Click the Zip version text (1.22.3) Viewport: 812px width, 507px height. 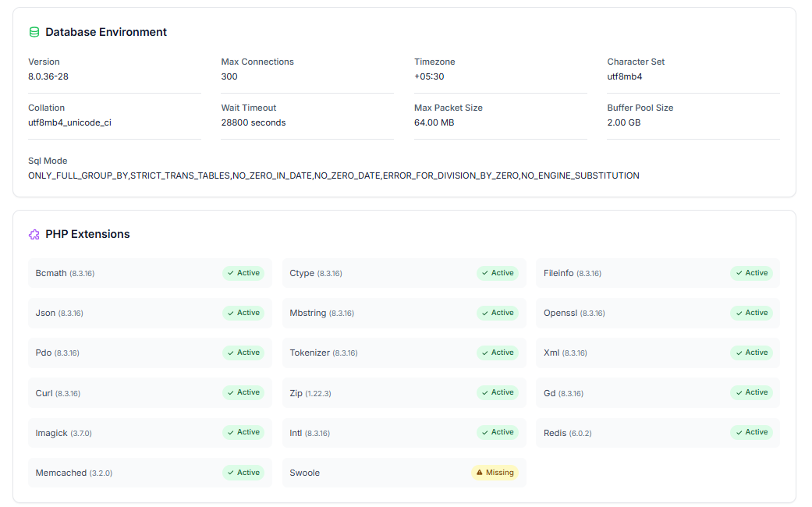(318, 394)
